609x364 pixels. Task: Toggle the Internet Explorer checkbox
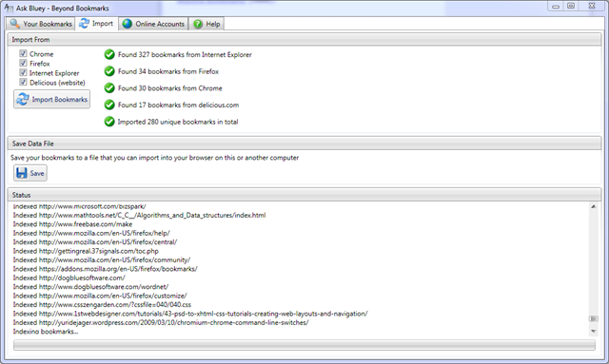click(x=23, y=72)
